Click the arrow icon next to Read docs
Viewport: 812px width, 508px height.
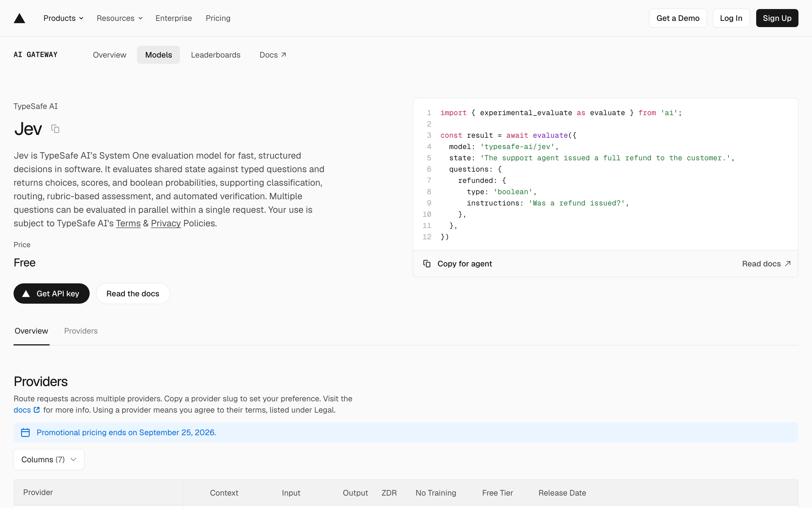click(x=788, y=264)
